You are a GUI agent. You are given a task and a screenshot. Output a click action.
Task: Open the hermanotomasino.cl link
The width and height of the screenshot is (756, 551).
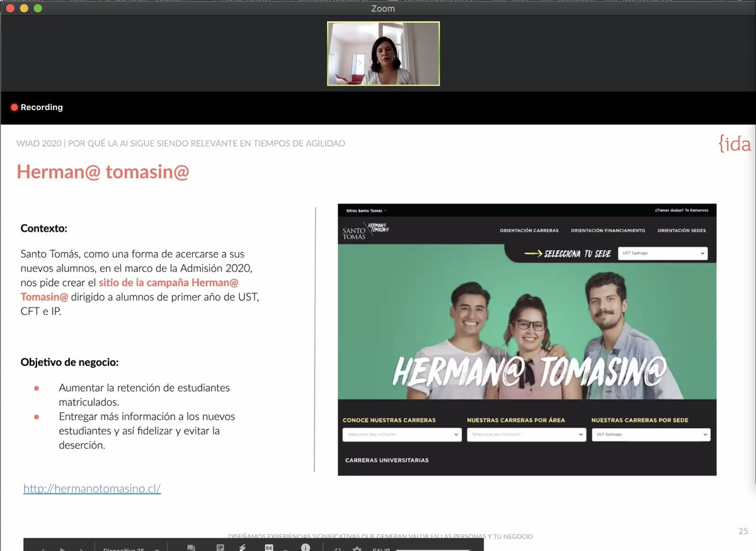92,488
